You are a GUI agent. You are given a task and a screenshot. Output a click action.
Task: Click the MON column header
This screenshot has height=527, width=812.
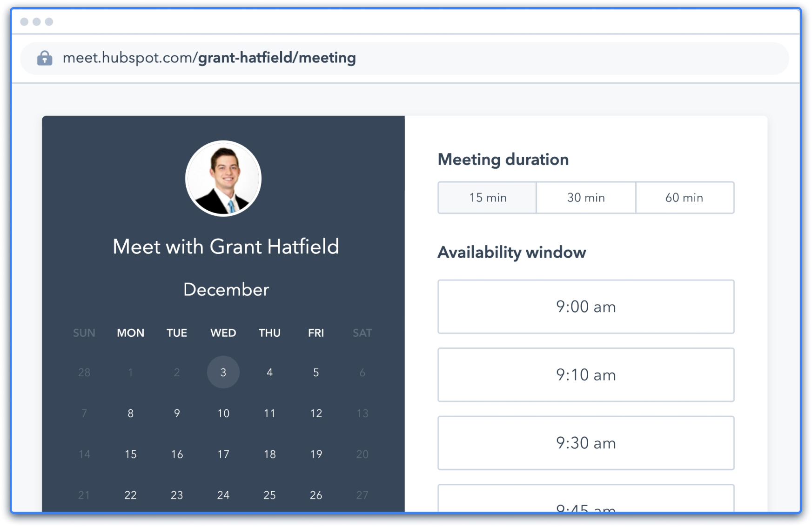pos(131,333)
